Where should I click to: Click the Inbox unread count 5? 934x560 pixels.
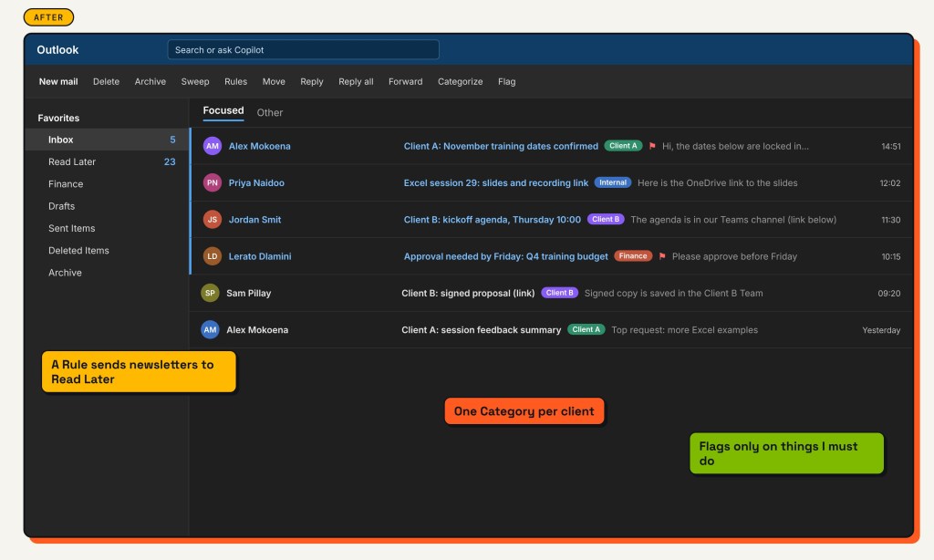172,140
